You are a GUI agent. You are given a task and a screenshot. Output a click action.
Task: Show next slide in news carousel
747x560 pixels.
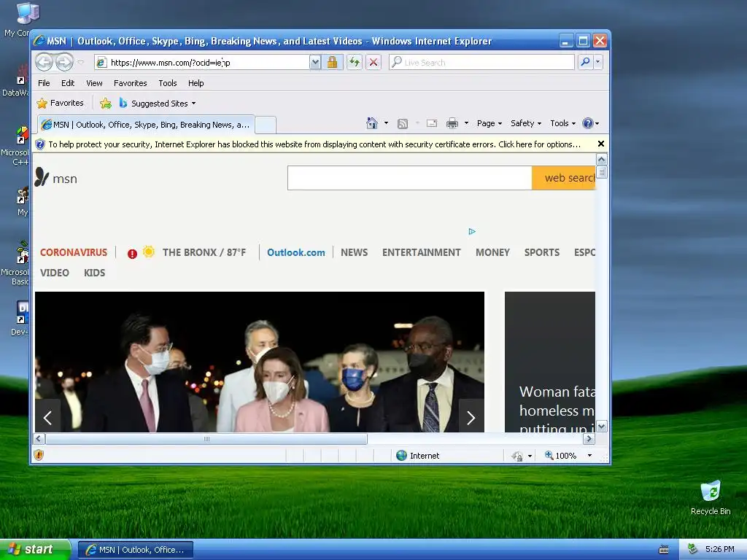pyautogui.click(x=471, y=418)
